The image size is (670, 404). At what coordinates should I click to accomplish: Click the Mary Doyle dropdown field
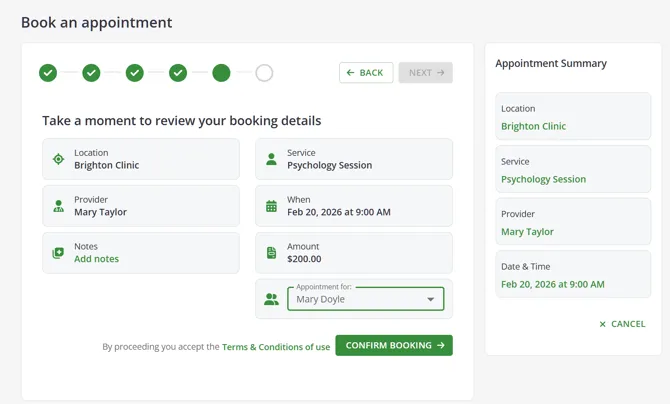click(x=366, y=299)
